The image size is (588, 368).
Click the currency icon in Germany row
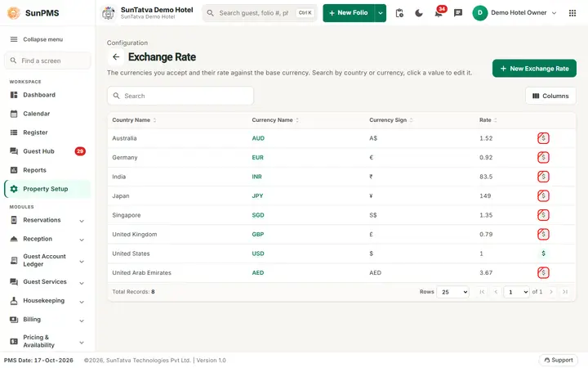click(x=543, y=157)
